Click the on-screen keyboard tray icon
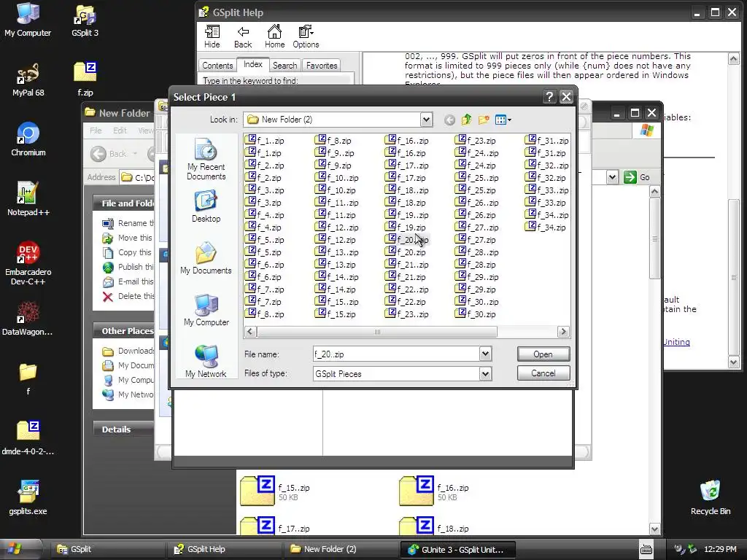 coord(646,549)
